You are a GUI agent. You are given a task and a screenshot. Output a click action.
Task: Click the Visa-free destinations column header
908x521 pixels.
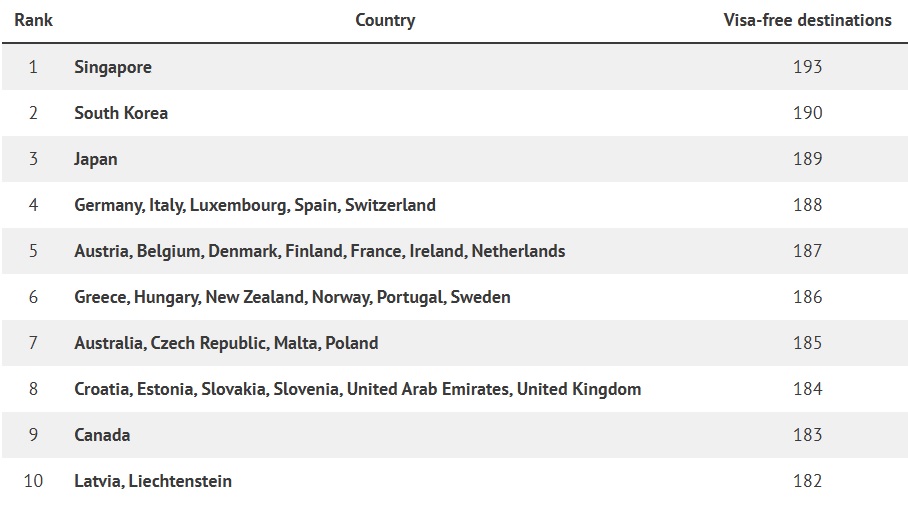tap(807, 20)
